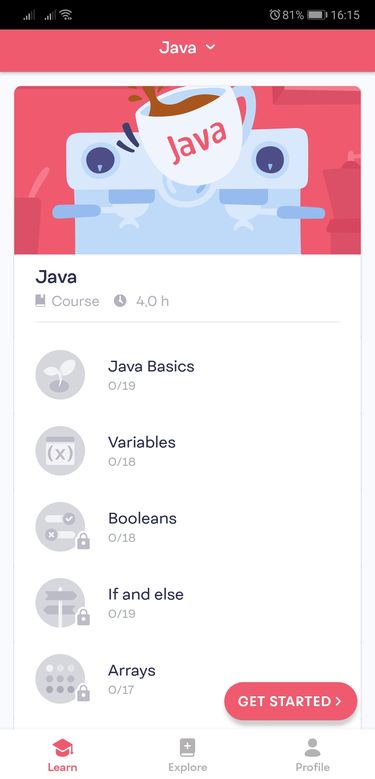The width and height of the screenshot is (375, 779).
Task: Tap the Java coffee cup banner image
Action: point(187,170)
